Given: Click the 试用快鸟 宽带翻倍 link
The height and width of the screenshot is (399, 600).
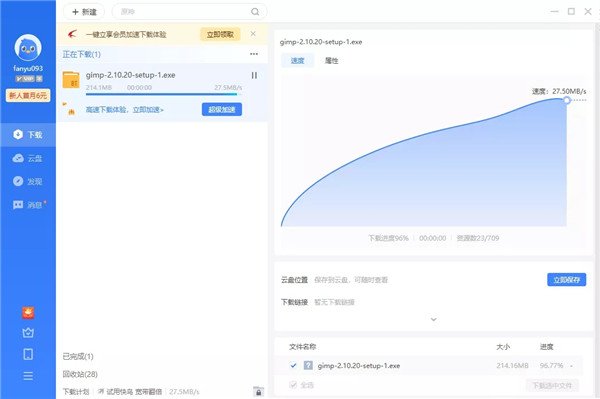Looking at the screenshot, I should tap(130, 392).
